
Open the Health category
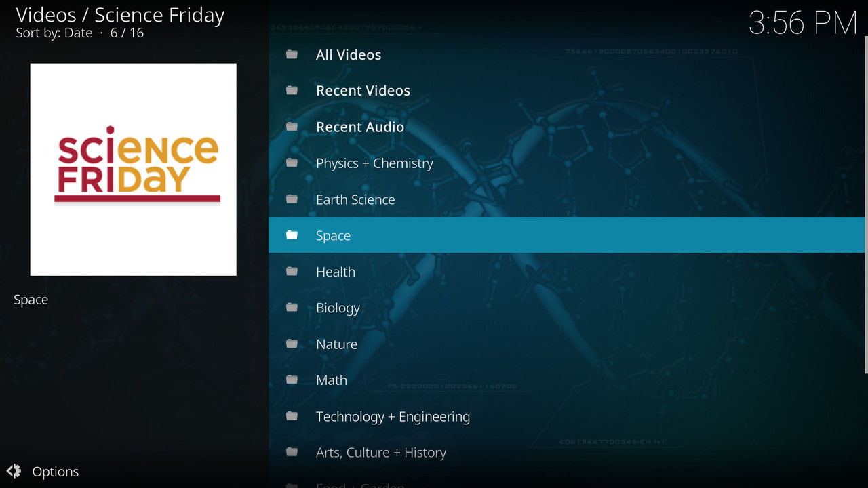point(336,272)
